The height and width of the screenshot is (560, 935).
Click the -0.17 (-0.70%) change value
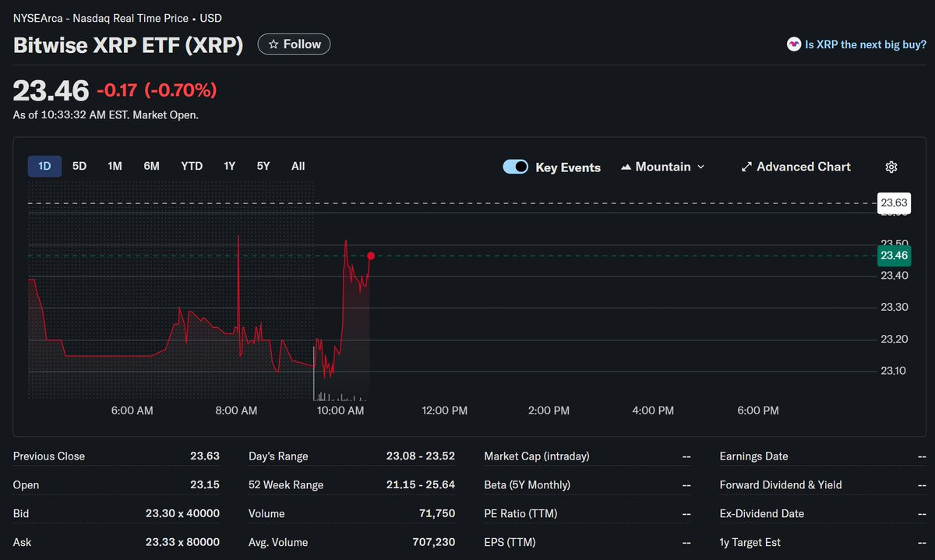157,90
